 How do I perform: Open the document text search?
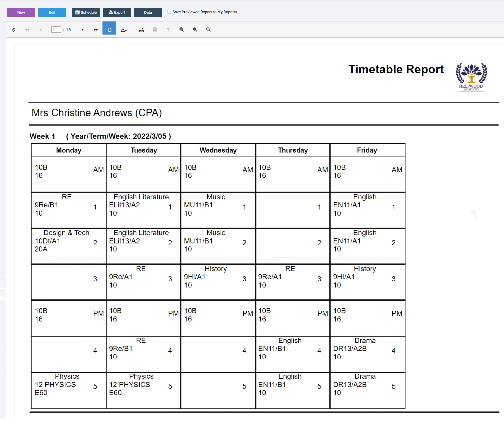[208, 29]
